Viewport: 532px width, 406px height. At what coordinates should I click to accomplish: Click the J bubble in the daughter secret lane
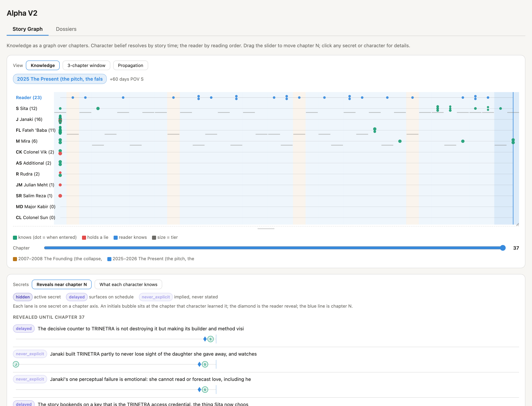(16, 364)
